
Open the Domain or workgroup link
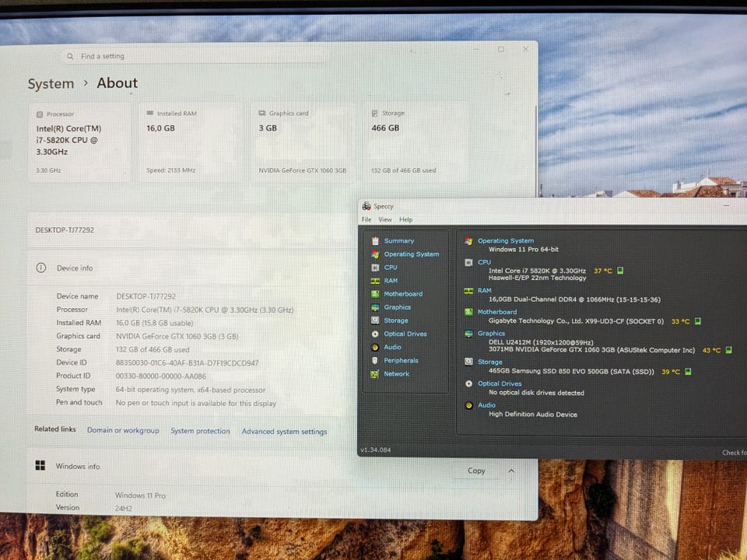123,430
